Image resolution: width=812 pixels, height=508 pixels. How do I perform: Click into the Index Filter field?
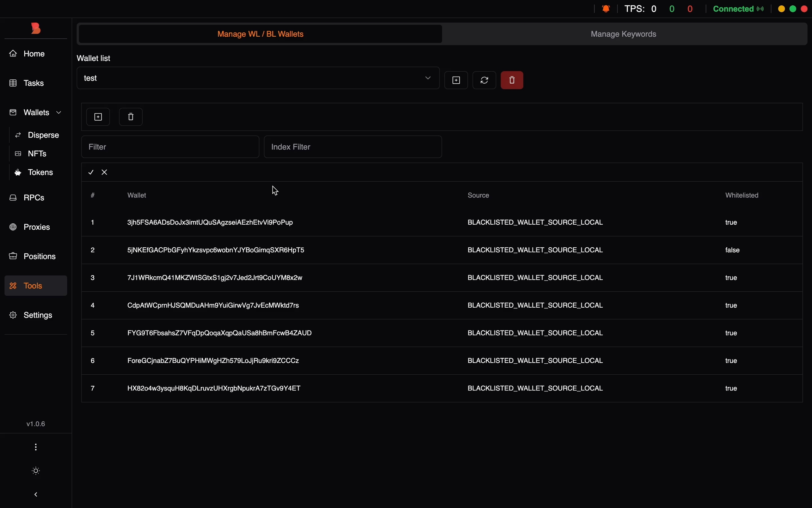point(353,147)
